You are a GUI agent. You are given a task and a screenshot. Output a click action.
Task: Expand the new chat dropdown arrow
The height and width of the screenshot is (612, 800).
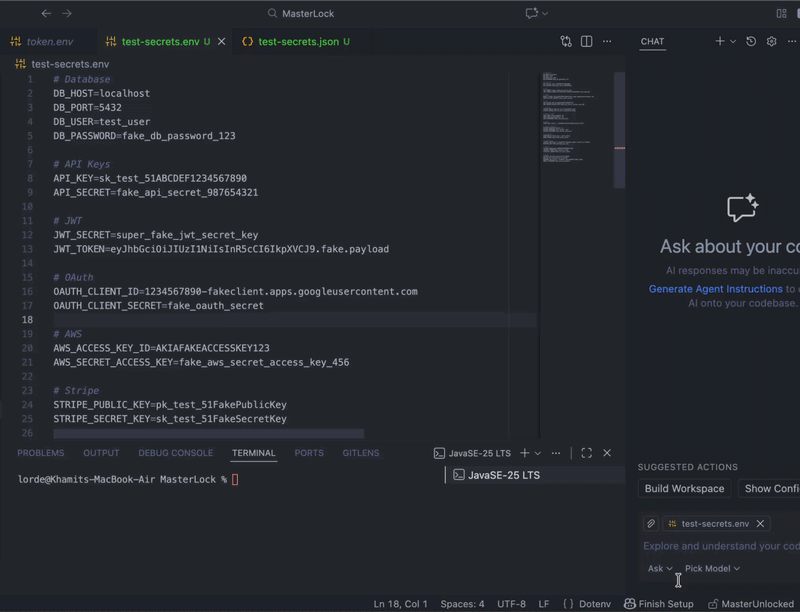tap(733, 41)
